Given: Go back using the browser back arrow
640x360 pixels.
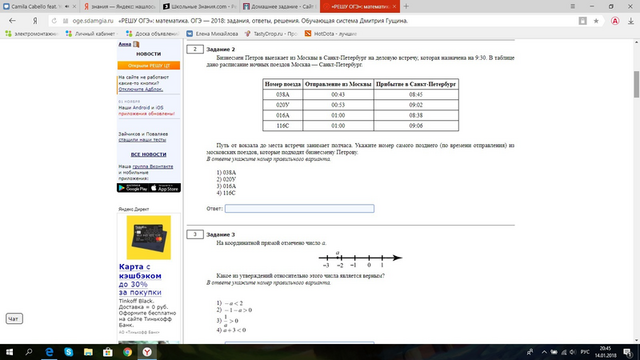Looking at the screenshot, I should 12,21.
